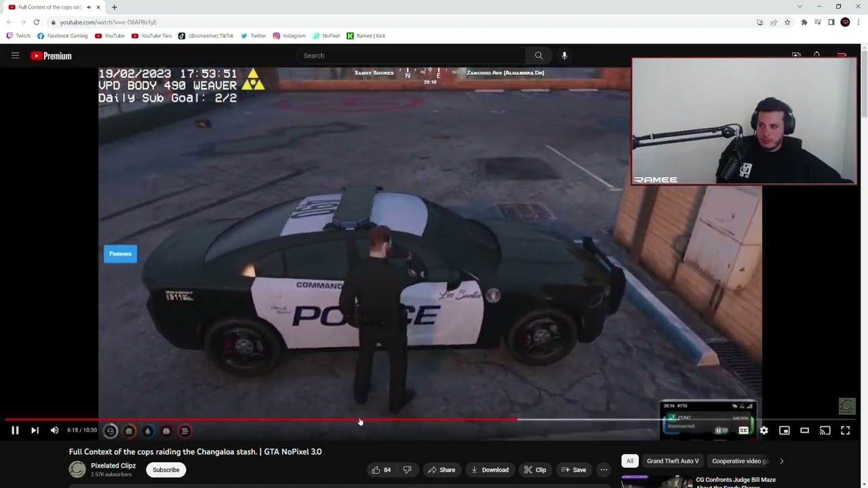
Task: Open Pixelated Clipz channel avatar
Action: coord(77,469)
